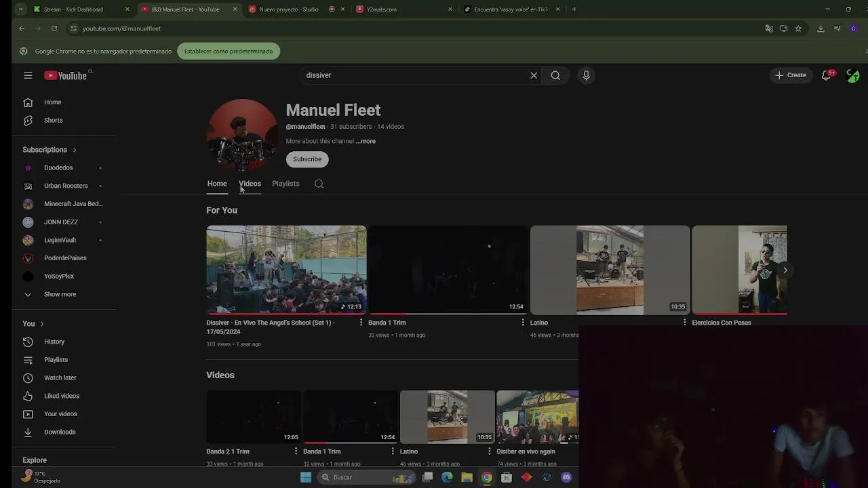This screenshot has width=868, height=488.
Task: Reload the page in Chrome
Action: tap(54, 28)
